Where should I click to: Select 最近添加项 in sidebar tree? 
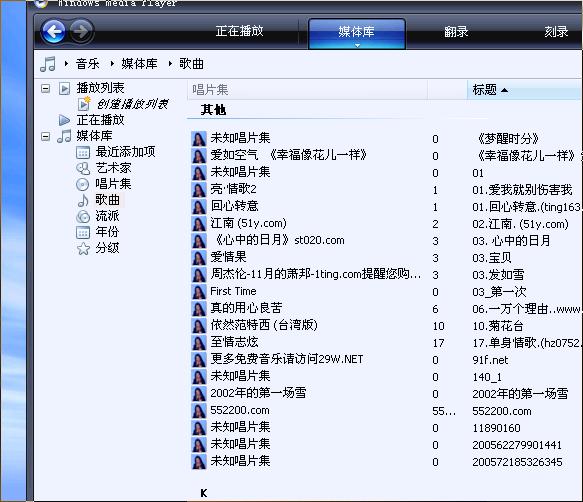125,152
